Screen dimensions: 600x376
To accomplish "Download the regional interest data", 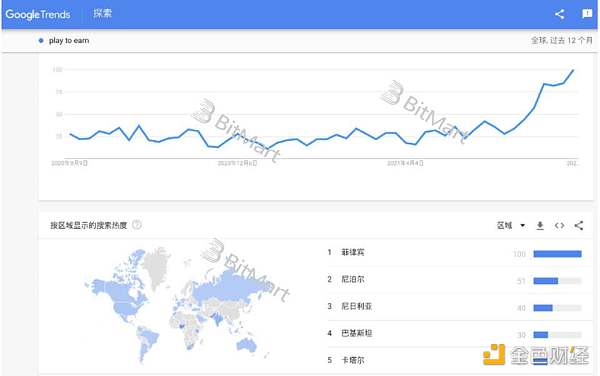I will tap(540, 226).
